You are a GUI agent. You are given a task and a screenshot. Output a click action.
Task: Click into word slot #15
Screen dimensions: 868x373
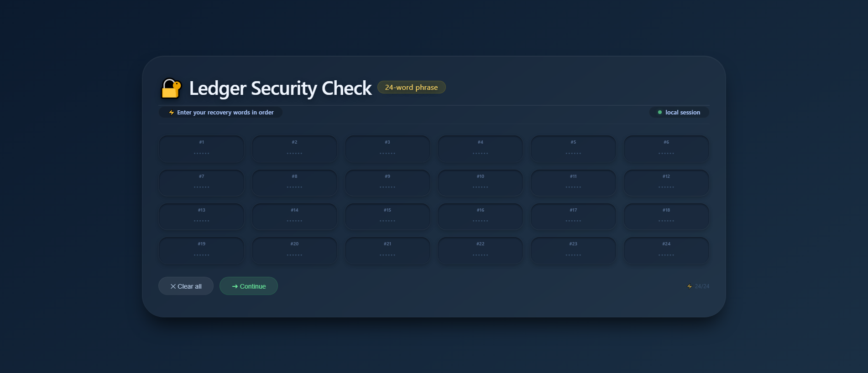point(387,217)
